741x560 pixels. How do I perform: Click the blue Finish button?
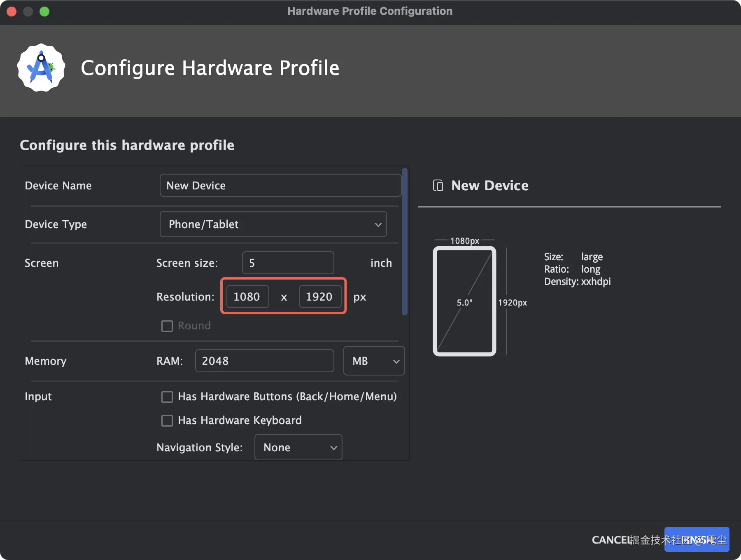pos(697,540)
